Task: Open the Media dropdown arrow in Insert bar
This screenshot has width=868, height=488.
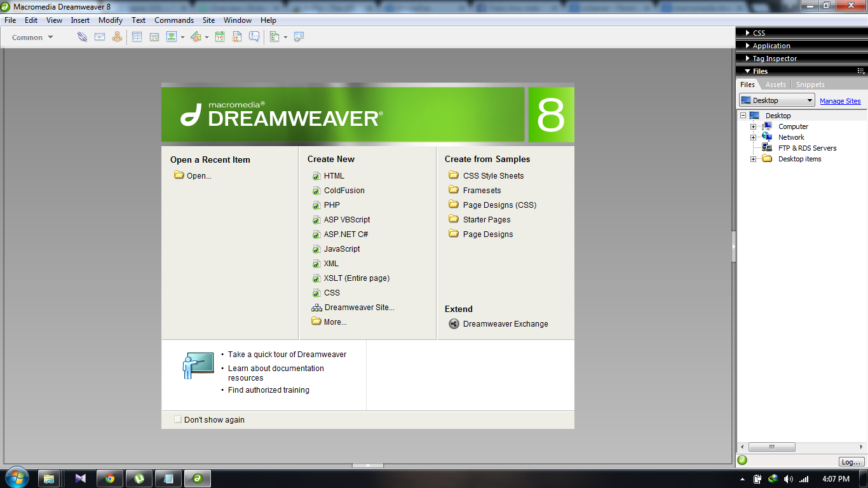Action: (207, 37)
